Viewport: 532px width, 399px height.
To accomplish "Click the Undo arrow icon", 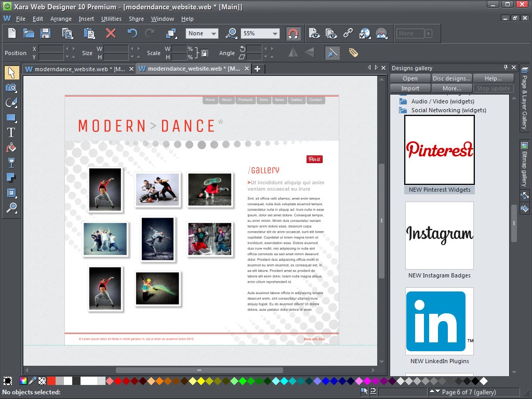I will click(x=132, y=34).
